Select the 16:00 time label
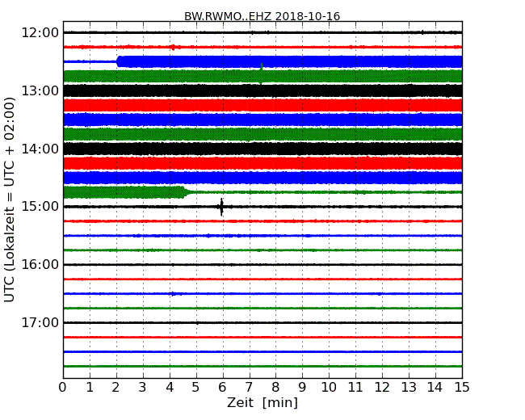Image resolution: width=525 pixels, height=420 pixels. [40, 265]
